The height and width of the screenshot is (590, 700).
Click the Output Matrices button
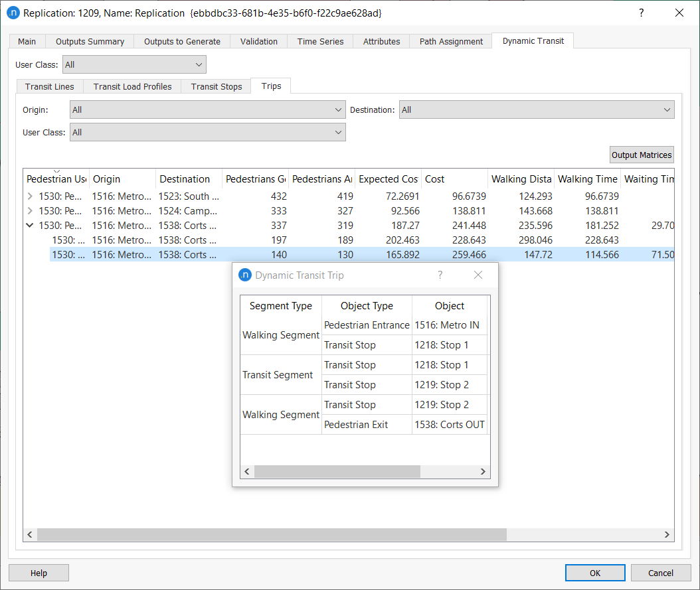pos(641,154)
